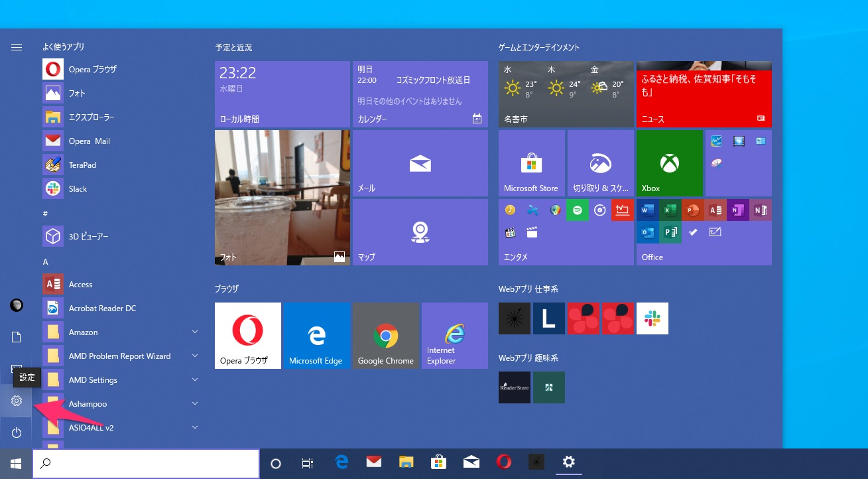This screenshot has height=479, width=868.
Task: Open 3D ビューアー app
Action: tap(119, 236)
